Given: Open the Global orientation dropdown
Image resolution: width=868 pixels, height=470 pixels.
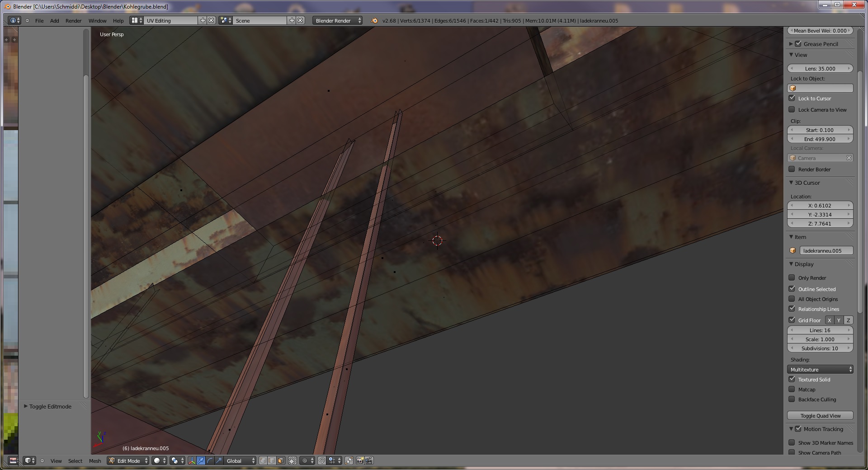Looking at the screenshot, I should [x=240, y=461].
